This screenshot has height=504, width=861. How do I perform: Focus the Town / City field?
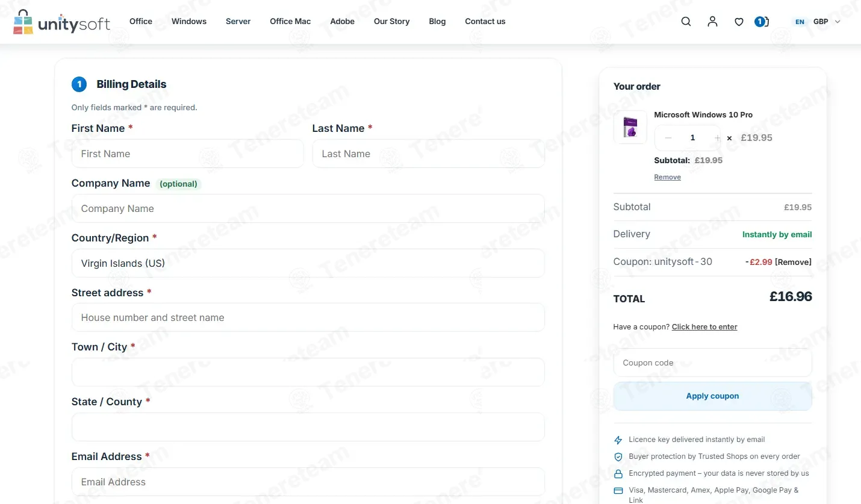coord(308,372)
